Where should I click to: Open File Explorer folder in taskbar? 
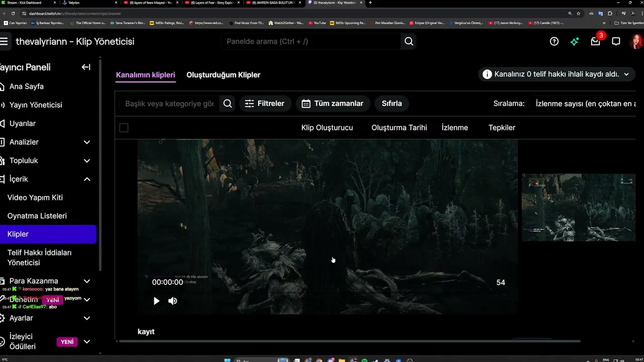point(342,360)
